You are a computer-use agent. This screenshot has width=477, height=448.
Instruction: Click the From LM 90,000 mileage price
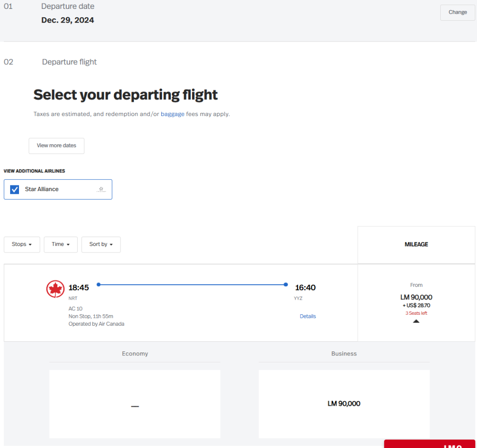pyautogui.click(x=416, y=297)
